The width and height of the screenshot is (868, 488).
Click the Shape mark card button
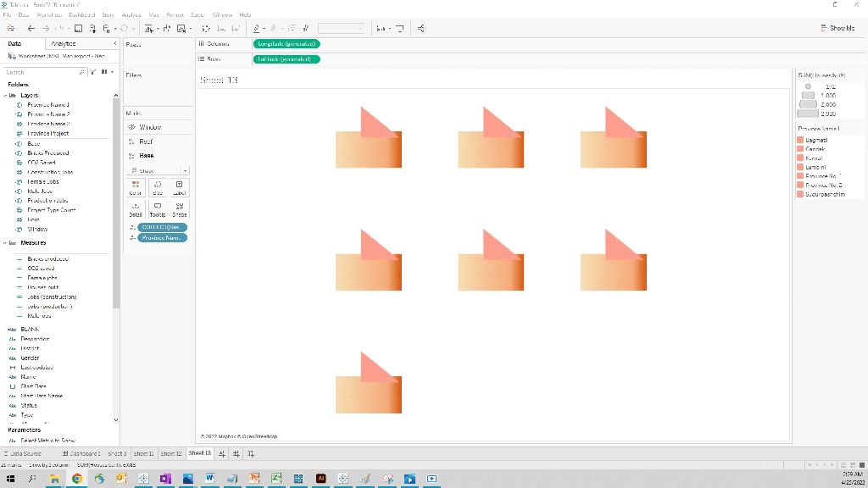point(179,209)
